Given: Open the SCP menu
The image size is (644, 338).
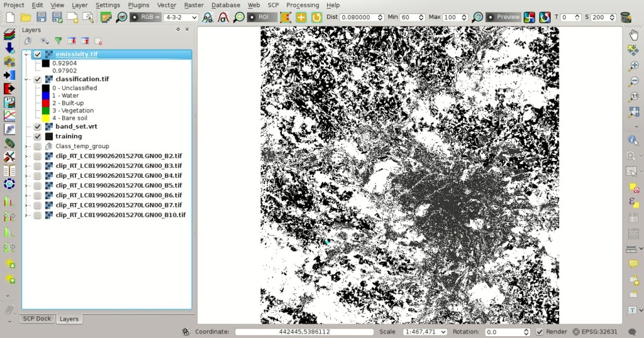Looking at the screenshot, I should tap(273, 5).
